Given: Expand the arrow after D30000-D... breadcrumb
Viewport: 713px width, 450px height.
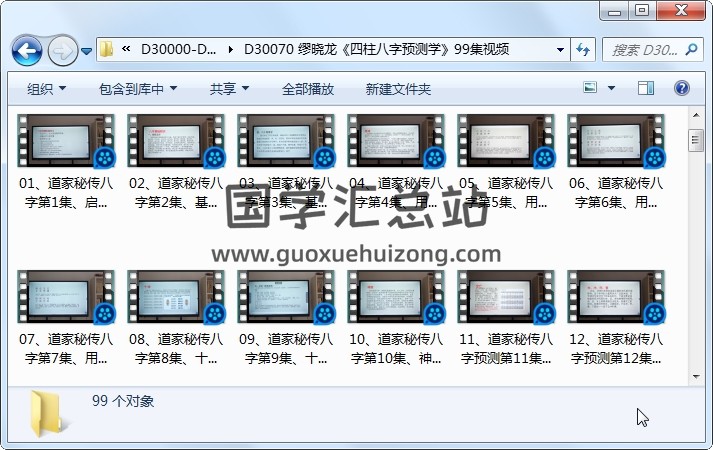Looking at the screenshot, I should point(231,49).
